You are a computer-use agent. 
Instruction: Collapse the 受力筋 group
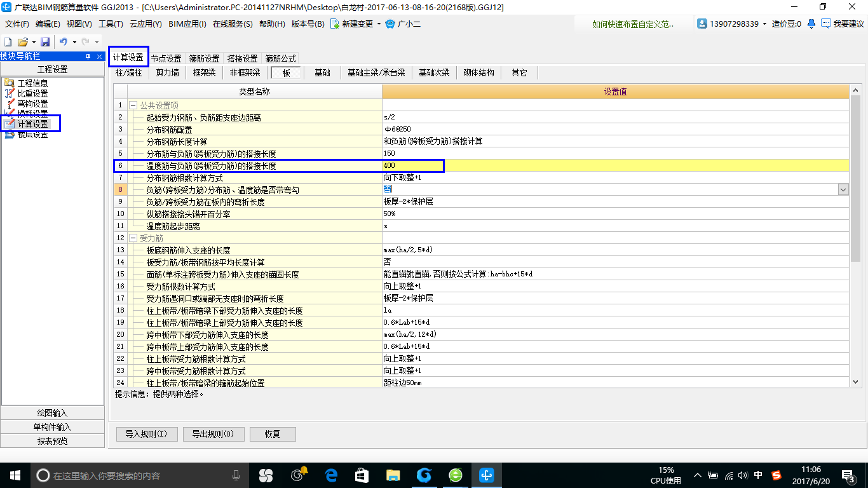pos(133,238)
